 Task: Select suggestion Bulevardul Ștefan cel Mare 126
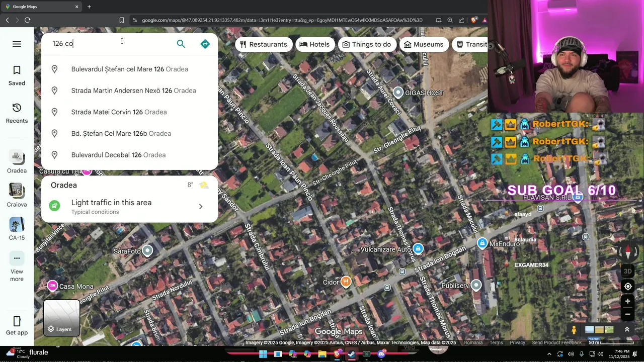click(129, 69)
